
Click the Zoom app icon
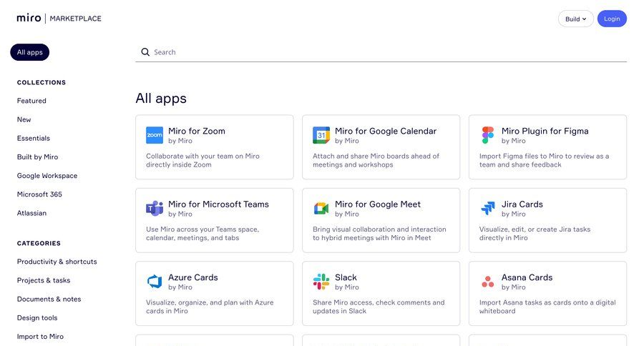pyautogui.click(x=155, y=135)
